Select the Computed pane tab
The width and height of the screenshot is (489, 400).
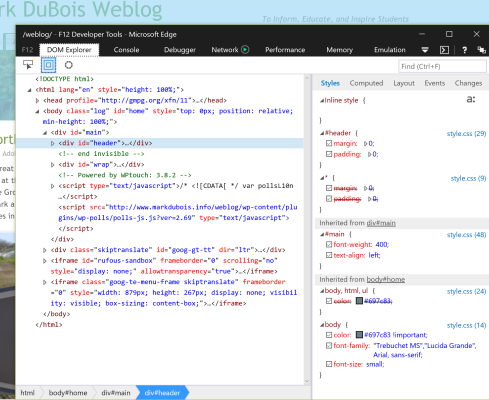pos(366,83)
